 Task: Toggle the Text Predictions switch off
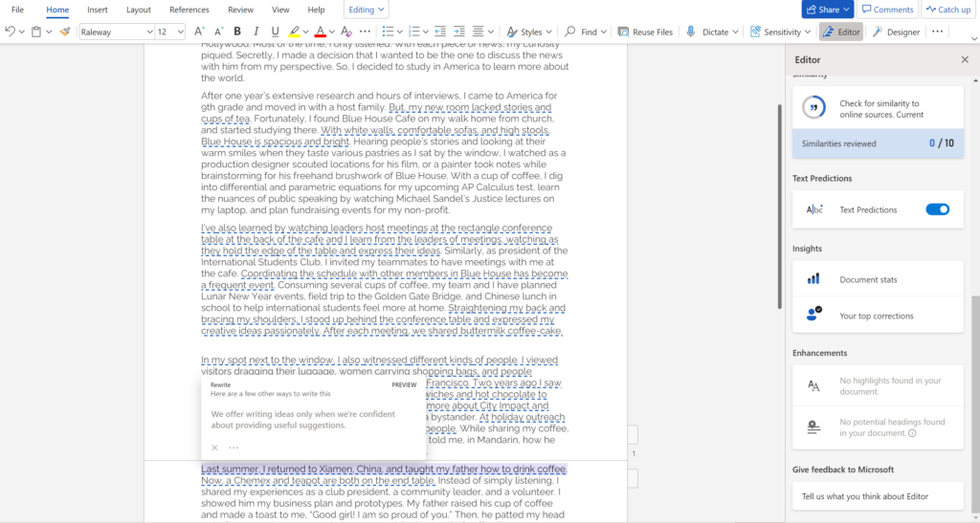tap(937, 209)
